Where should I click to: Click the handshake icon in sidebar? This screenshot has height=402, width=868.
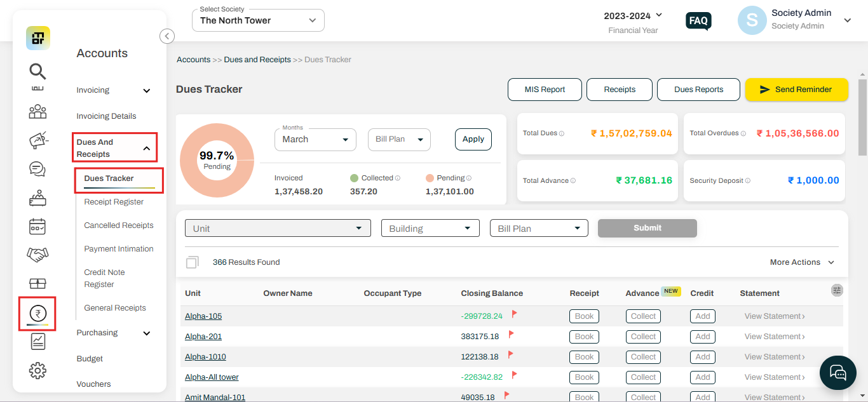click(x=37, y=255)
